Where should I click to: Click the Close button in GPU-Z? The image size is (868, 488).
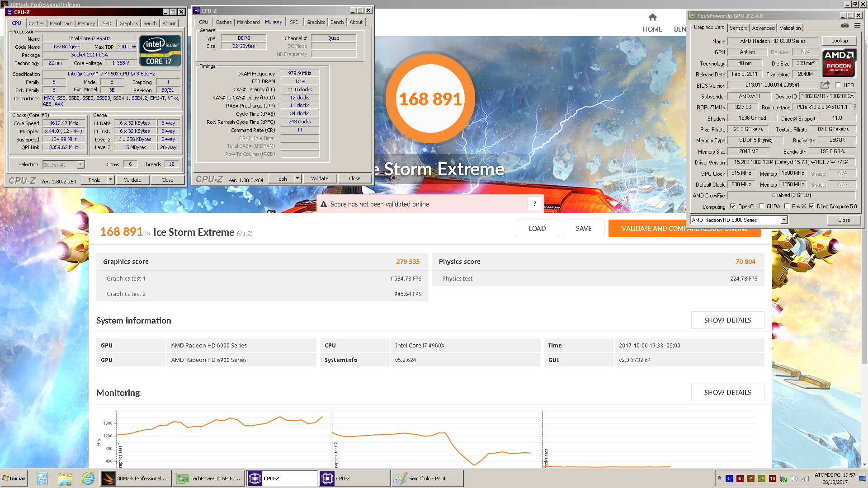pyautogui.click(x=844, y=220)
